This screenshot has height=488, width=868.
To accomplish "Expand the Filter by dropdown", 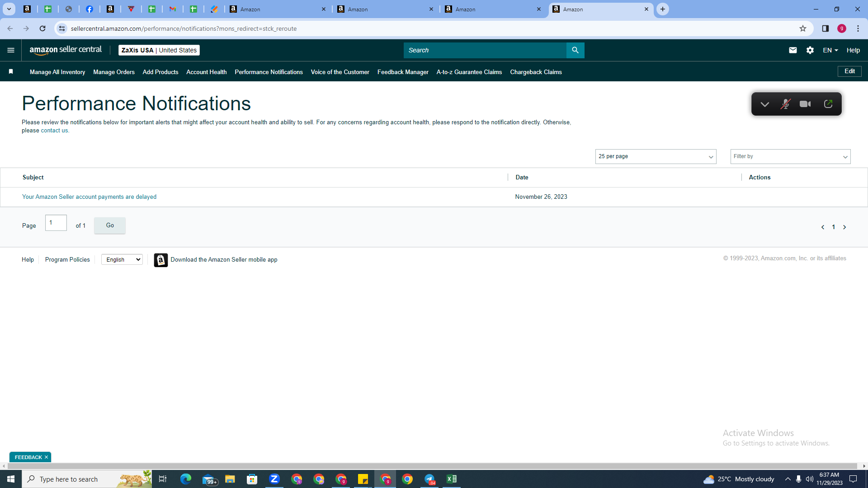I will point(790,156).
